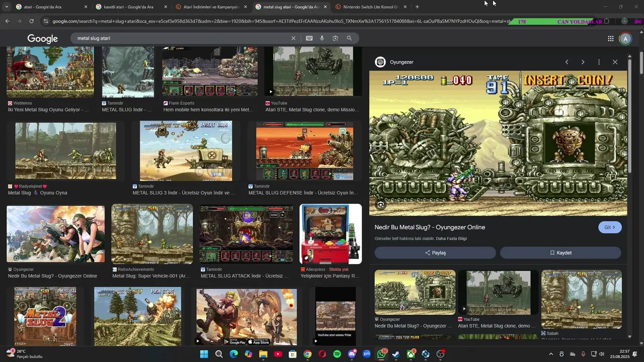Open related Sabah image in preview panel
Screen dimensions: 644x362
pos(581,299)
